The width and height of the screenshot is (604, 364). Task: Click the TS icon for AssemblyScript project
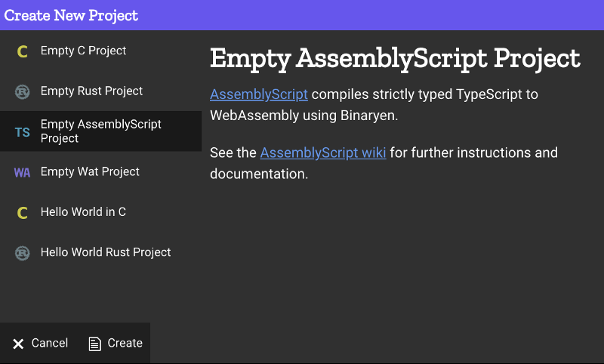[x=23, y=132]
